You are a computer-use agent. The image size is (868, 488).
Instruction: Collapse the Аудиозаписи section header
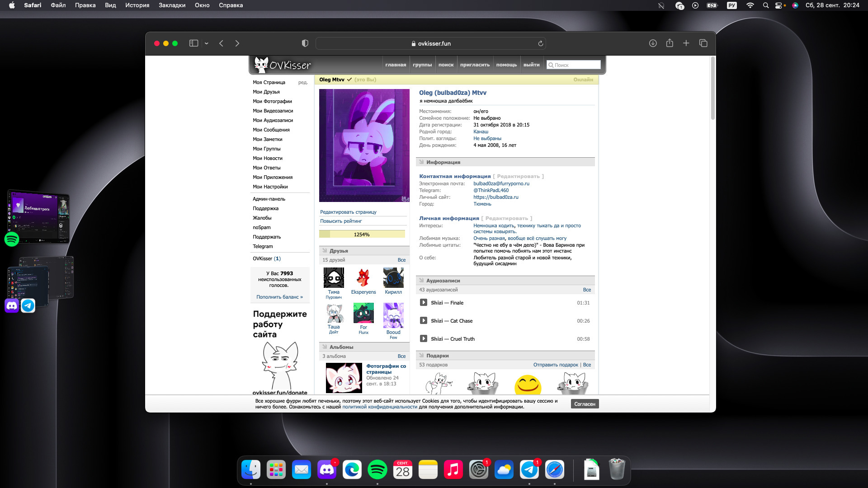pyautogui.click(x=443, y=281)
